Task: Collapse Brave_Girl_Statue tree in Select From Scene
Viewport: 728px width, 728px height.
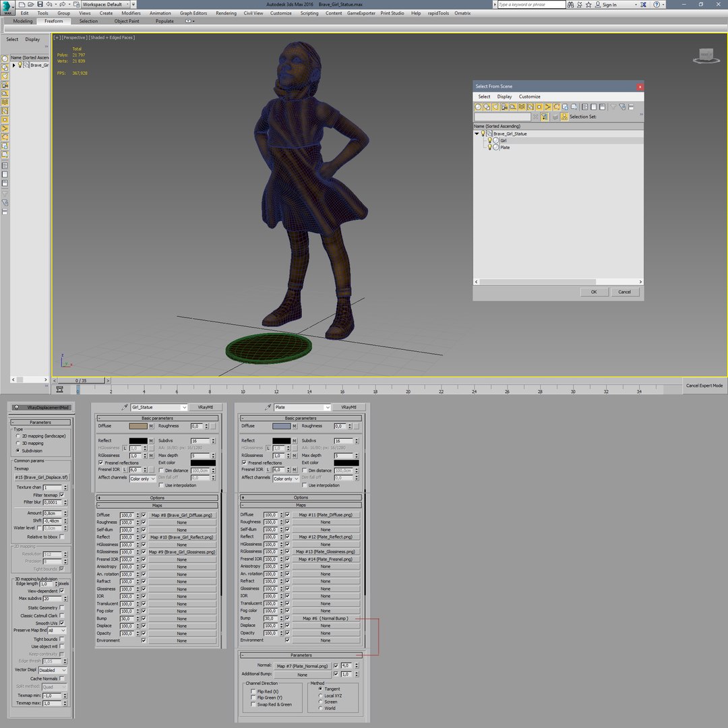Action: click(477, 133)
